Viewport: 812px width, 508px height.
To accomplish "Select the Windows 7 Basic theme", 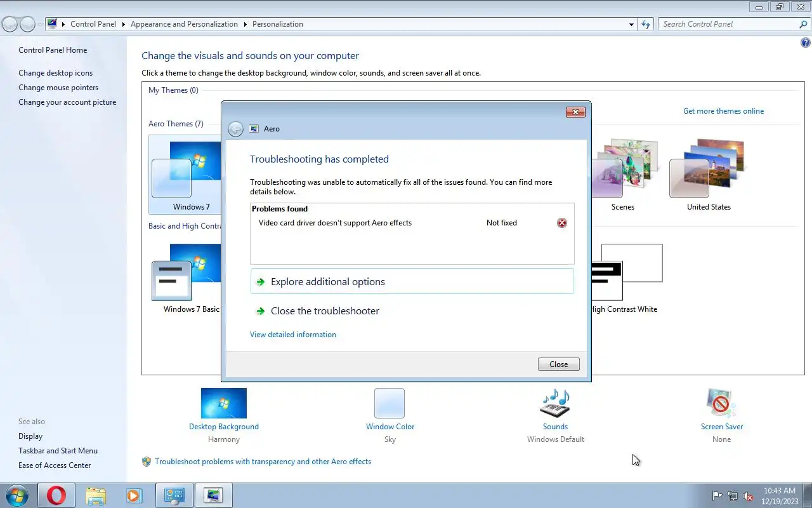I will pyautogui.click(x=185, y=278).
